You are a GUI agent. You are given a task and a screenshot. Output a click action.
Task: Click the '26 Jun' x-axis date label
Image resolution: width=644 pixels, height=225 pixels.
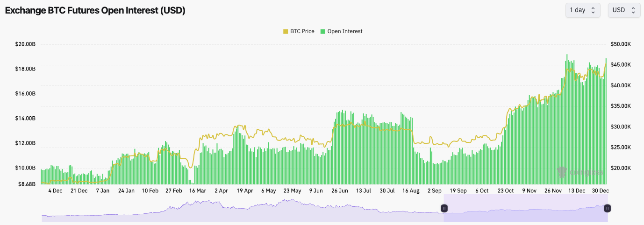tap(340, 191)
